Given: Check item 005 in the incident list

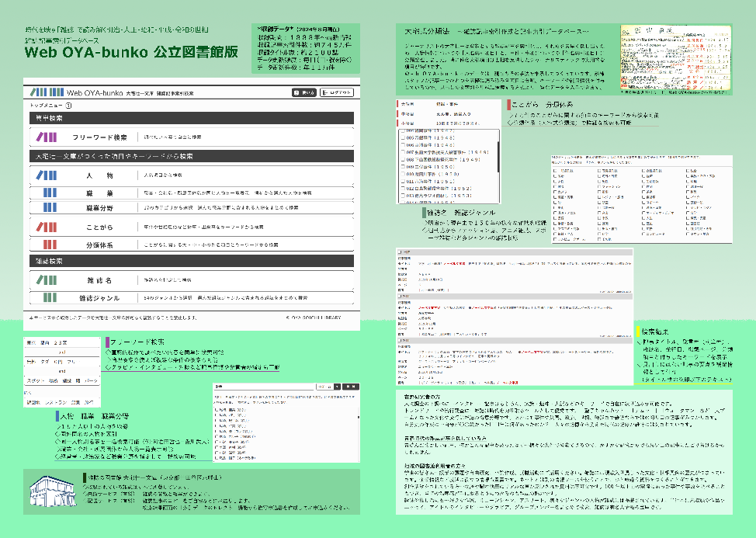Looking at the screenshot, I should click(x=403, y=137).
